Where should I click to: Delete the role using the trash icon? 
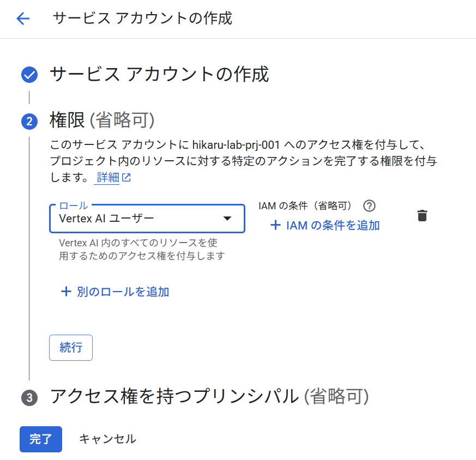422,215
